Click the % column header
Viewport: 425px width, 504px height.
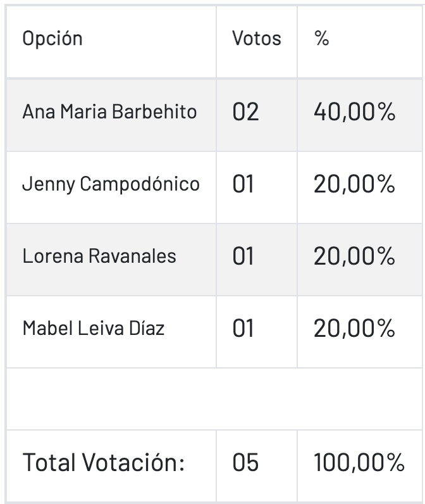pyautogui.click(x=359, y=41)
